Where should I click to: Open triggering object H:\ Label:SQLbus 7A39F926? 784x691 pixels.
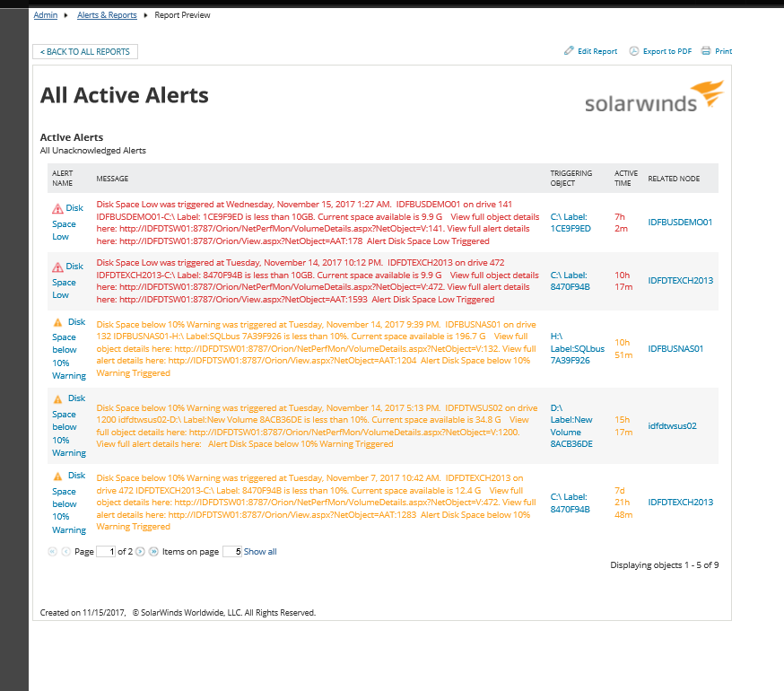coord(578,348)
